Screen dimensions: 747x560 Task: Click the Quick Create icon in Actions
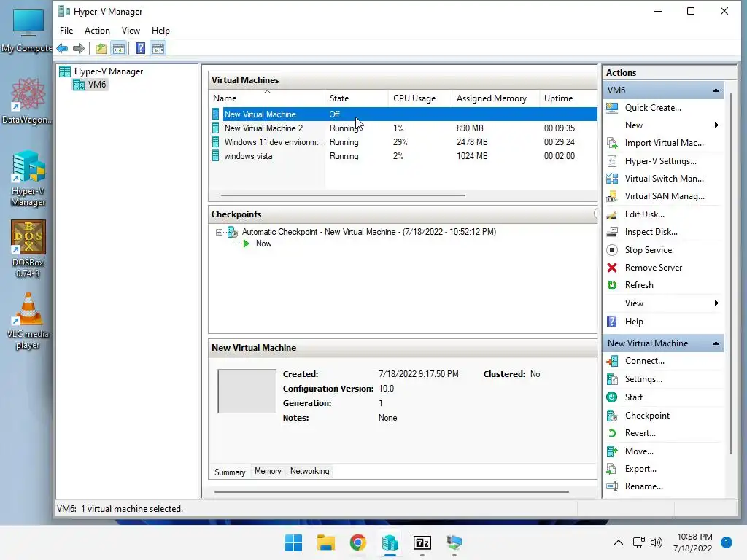[x=612, y=108]
